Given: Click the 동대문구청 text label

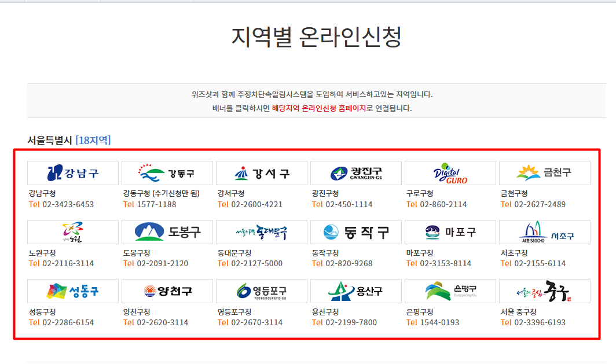Looking at the screenshot, I should 234,253.
